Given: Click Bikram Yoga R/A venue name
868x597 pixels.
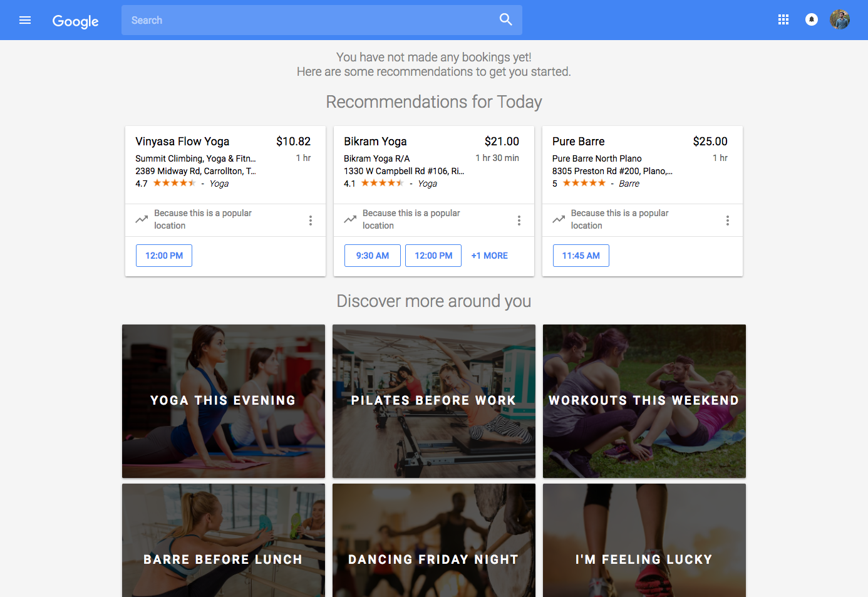Looking at the screenshot, I should pos(377,158).
